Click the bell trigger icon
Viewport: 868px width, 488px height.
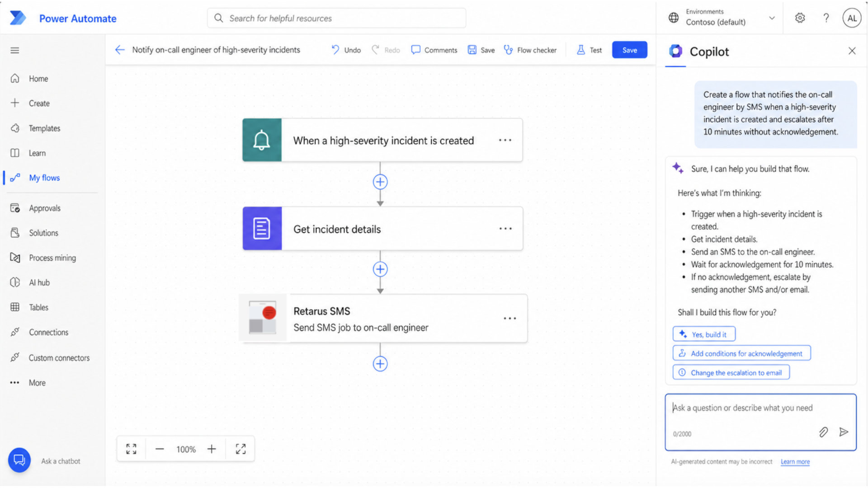(x=262, y=140)
